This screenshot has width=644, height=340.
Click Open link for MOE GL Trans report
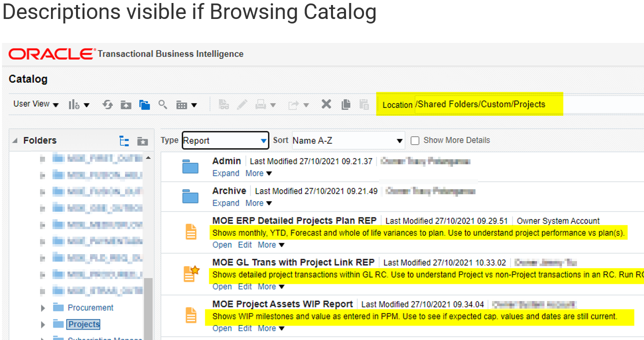click(222, 287)
